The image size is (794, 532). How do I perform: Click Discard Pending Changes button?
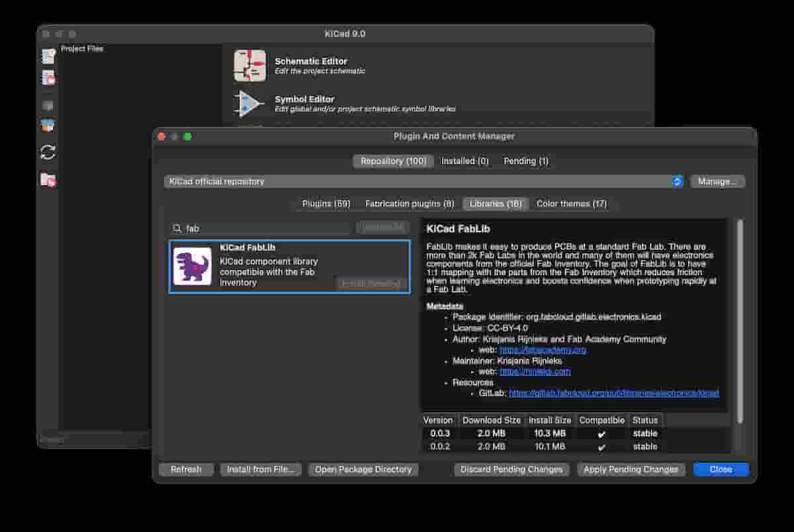511,469
